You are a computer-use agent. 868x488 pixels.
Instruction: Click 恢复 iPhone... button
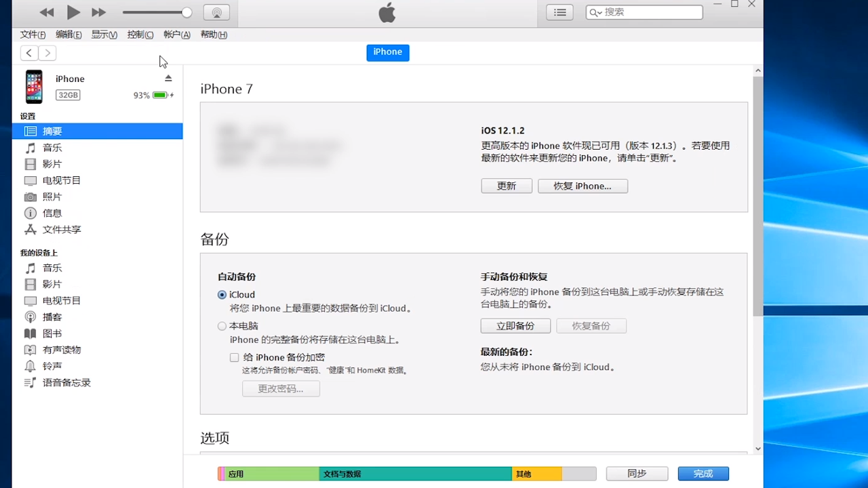pyautogui.click(x=583, y=186)
